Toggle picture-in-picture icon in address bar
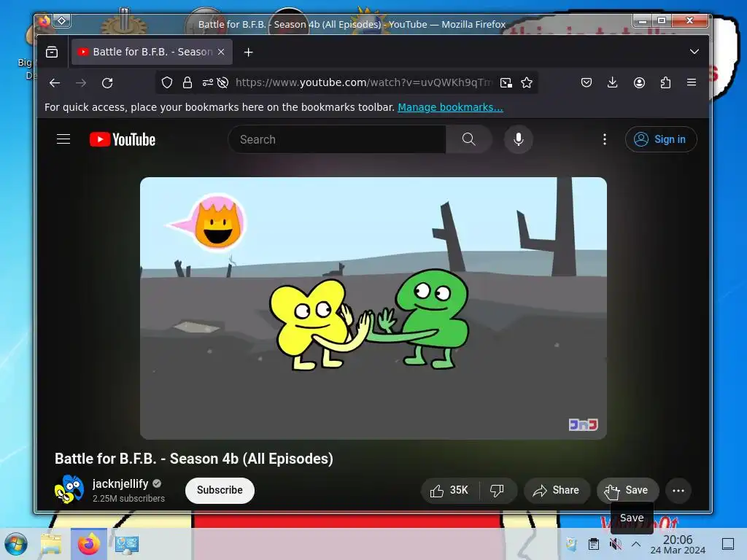Viewport: 747px width, 560px height. [x=506, y=83]
